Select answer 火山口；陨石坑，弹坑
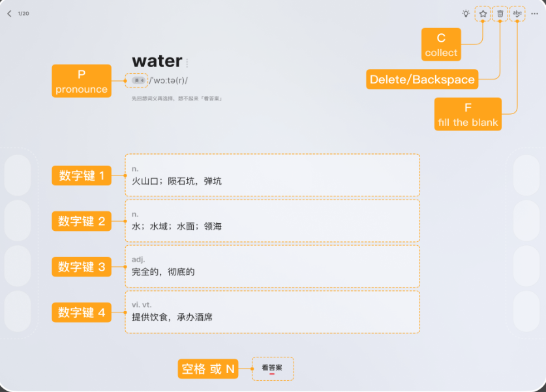Screen dimensions: 546x392 click(272, 175)
